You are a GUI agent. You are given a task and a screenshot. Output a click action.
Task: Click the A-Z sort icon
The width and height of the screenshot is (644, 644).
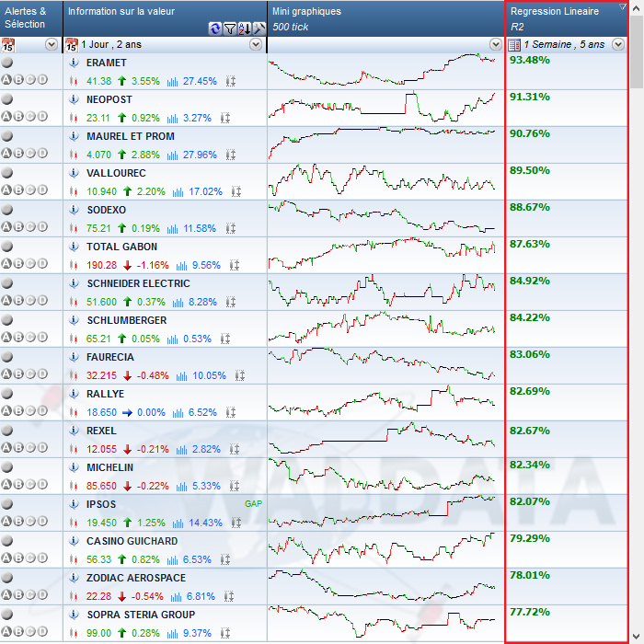[x=245, y=29]
